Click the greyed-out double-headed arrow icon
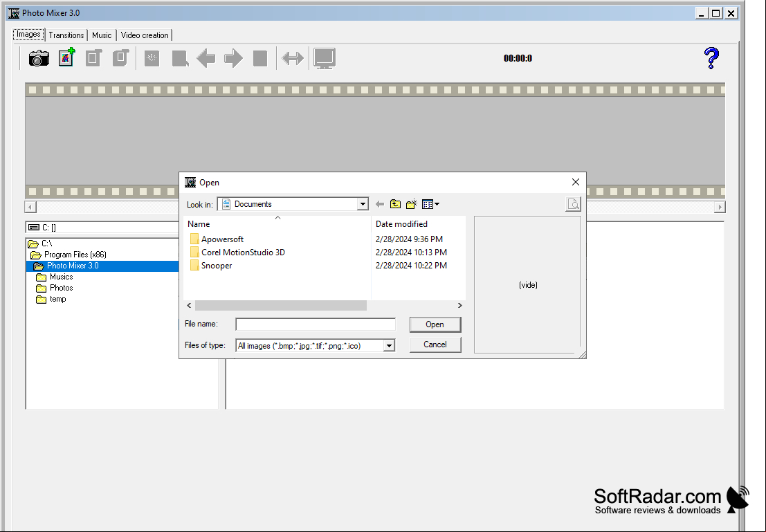Screen dimensions: 766x532 pyautogui.click(x=293, y=59)
